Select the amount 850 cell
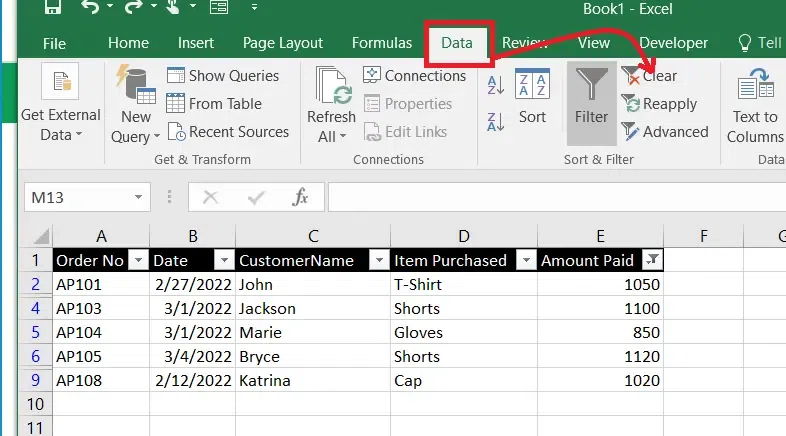 pos(601,332)
